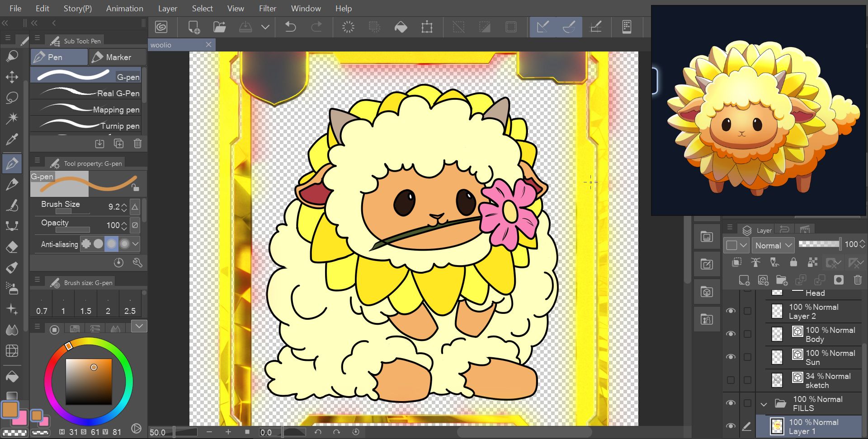Pick brush size preset 2.5
Viewport: 868px width, 439px height.
(130, 304)
